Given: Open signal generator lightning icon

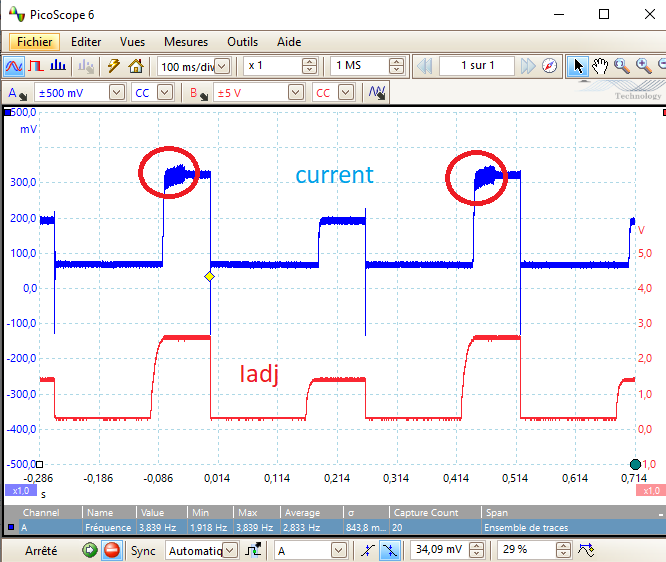Looking at the screenshot, I should click(113, 66).
